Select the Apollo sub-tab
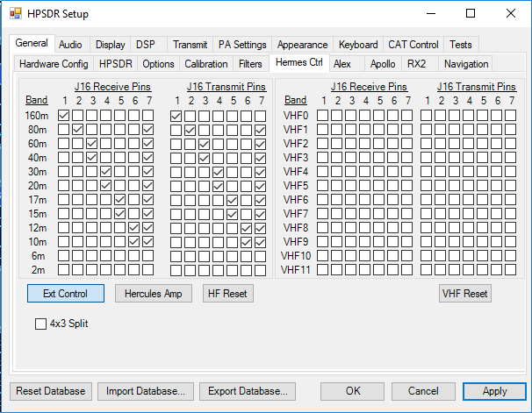The height and width of the screenshot is (413, 532). pyautogui.click(x=383, y=64)
